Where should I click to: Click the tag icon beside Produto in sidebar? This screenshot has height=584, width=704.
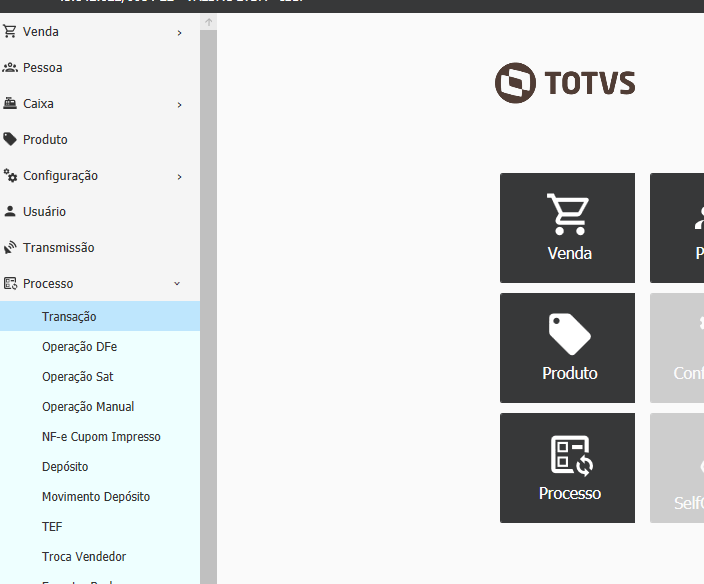coord(9,139)
